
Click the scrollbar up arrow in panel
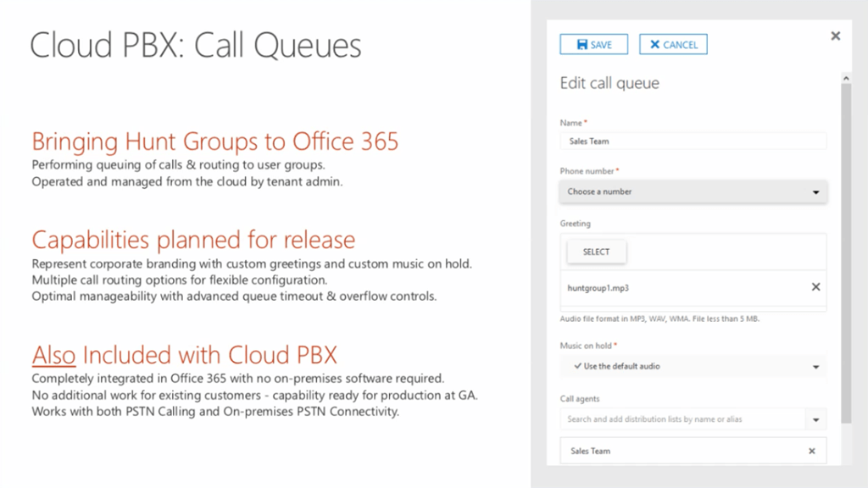845,78
